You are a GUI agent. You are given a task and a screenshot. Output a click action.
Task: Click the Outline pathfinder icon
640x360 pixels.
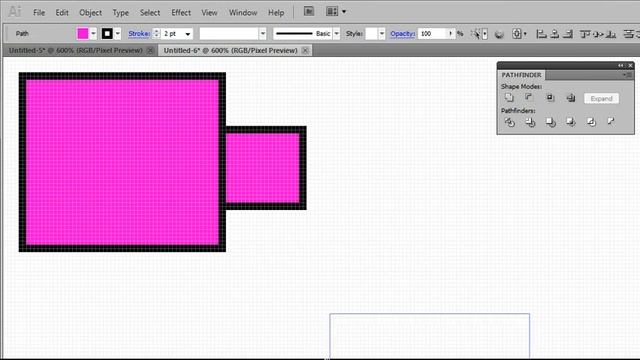(x=591, y=122)
